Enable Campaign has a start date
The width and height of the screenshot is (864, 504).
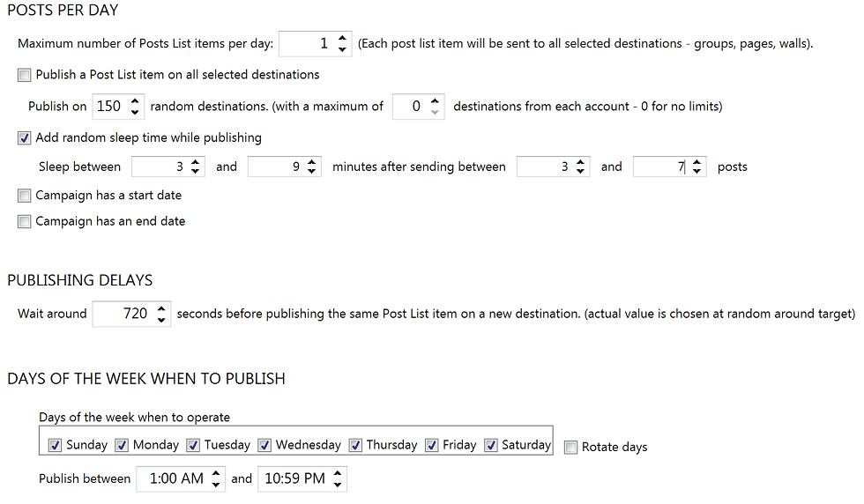click(x=25, y=196)
